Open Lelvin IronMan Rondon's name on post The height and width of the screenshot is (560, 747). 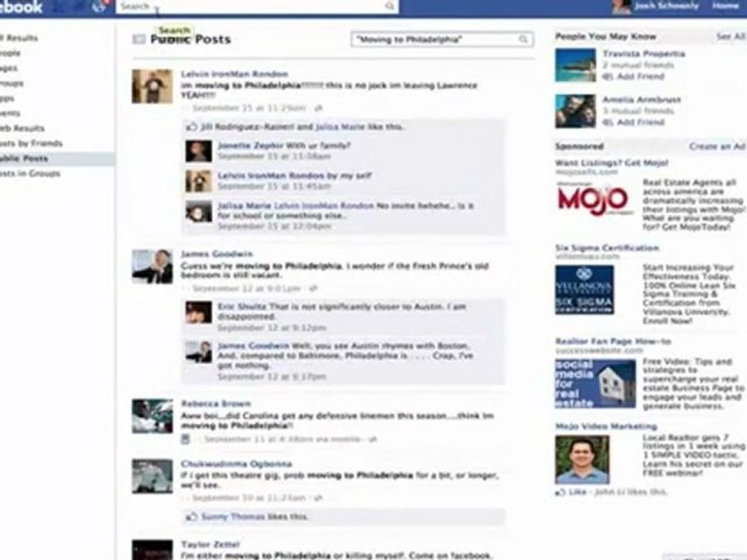pyautogui.click(x=234, y=75)
